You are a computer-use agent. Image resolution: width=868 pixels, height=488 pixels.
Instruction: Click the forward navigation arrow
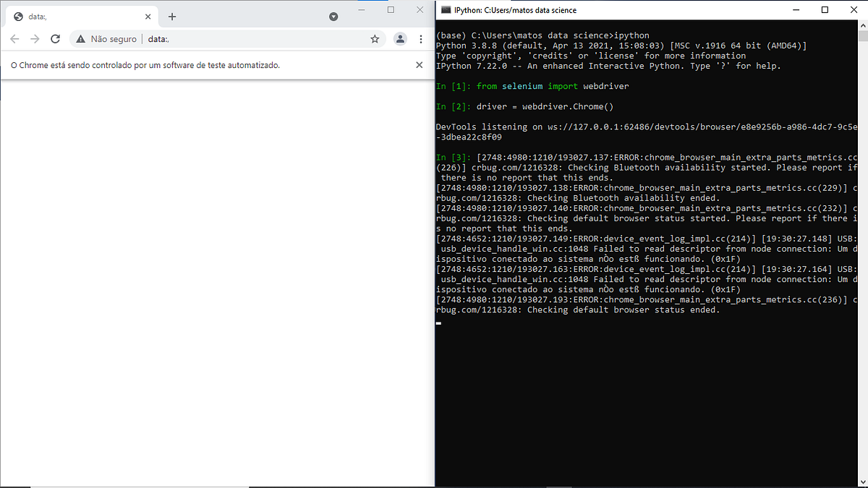(35, 39)
